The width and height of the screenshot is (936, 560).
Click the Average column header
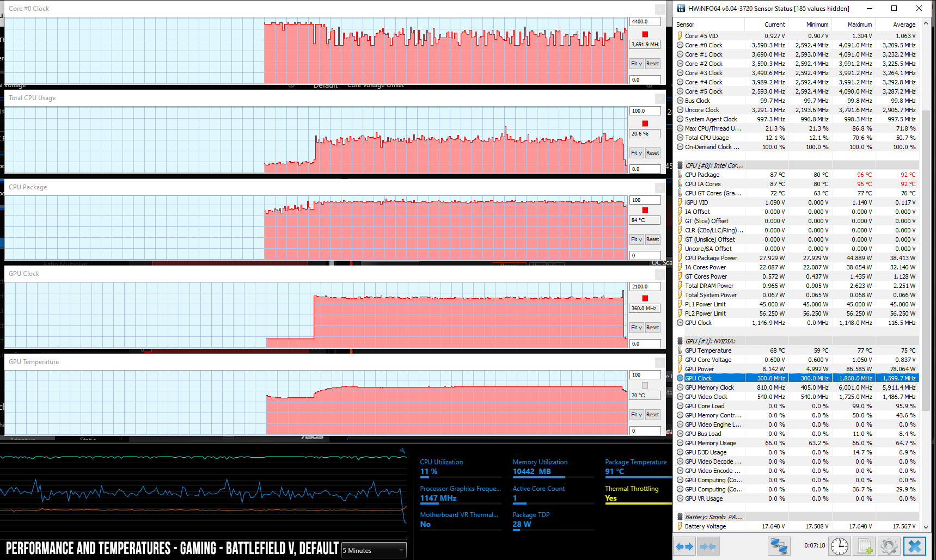pos(897,24)
